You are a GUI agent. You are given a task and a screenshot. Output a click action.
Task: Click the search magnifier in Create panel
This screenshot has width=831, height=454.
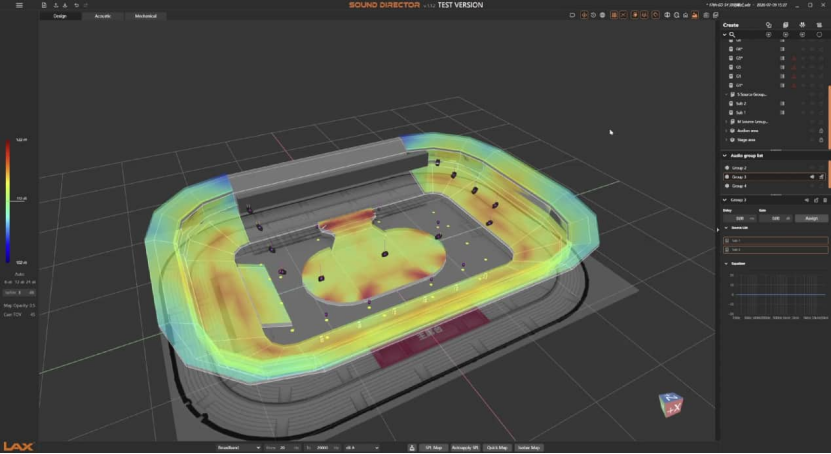tap(732, 34)
